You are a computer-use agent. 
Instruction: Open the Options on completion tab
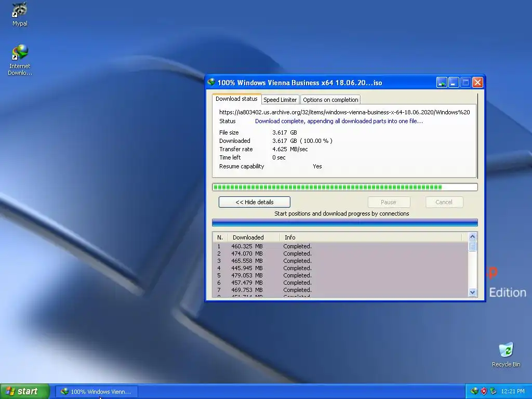click(330, 100)
